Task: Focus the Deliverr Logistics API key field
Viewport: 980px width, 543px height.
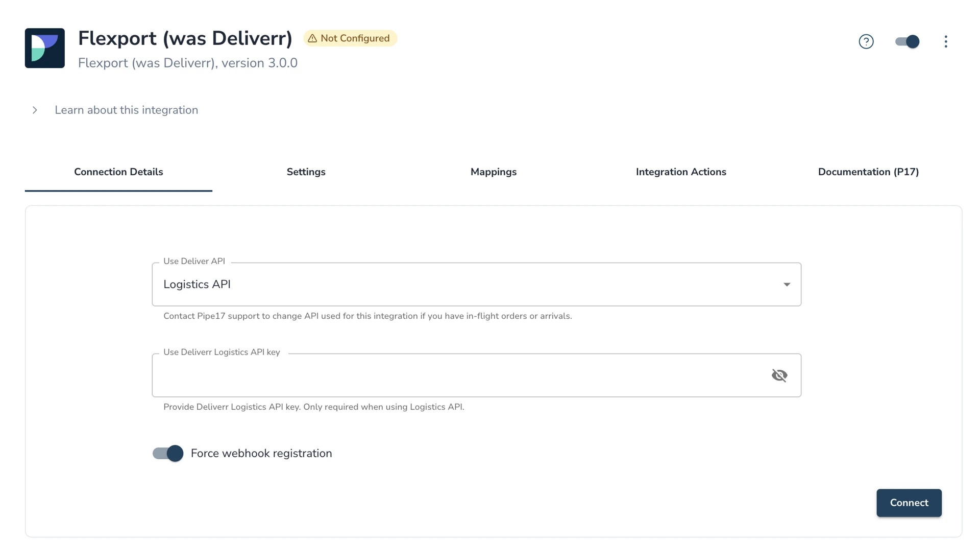Action: (x=476, y=375)
